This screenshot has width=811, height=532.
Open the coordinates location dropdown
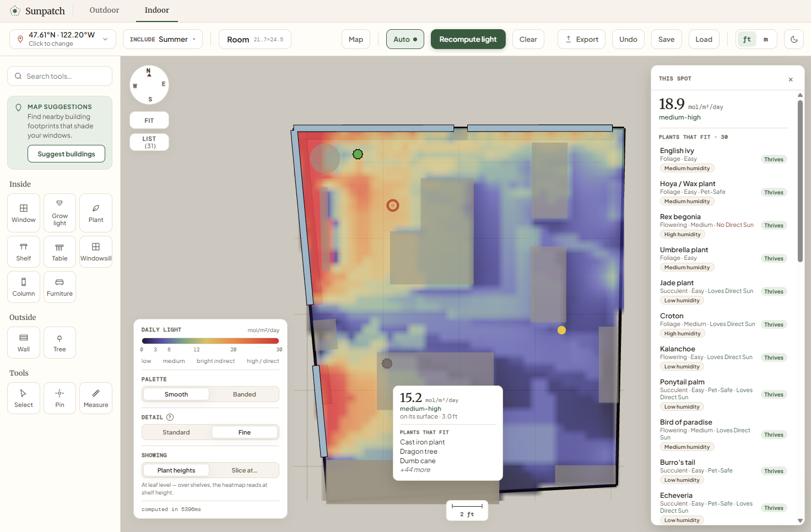63,39
